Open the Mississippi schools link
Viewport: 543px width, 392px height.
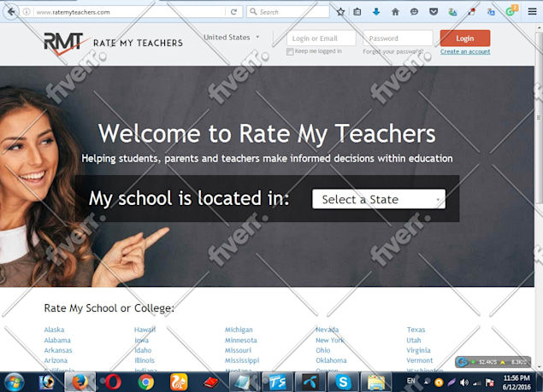click(x=242, y=360)
